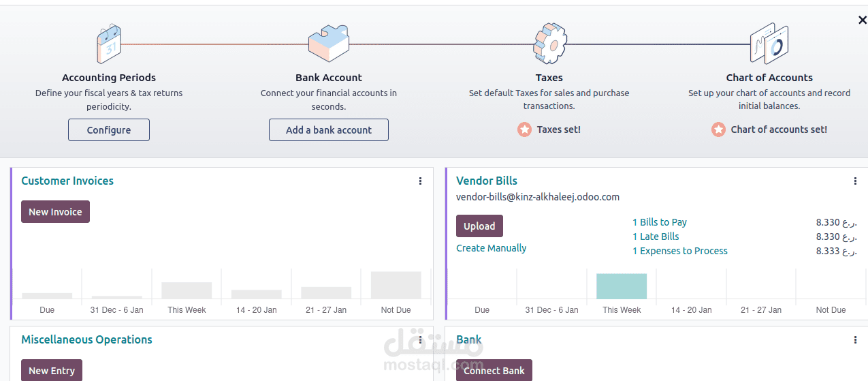Open the Bank card three-dot menu
The image size is (868, 381).
pyautogui.click(x=855, y=340)
